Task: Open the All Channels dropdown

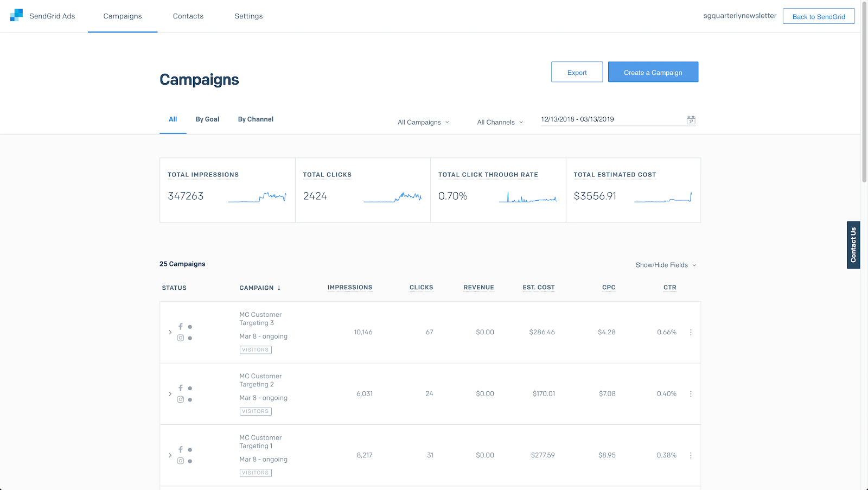Action: (499, 122)
